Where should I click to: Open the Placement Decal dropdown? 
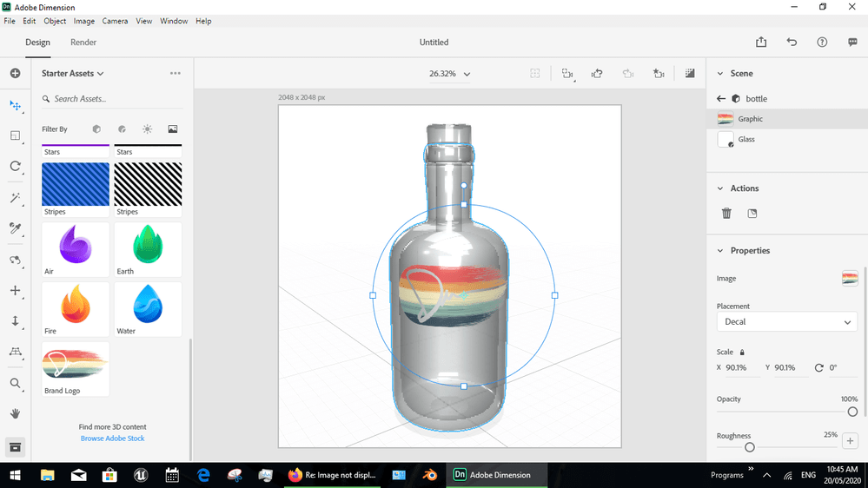click(786, 322)
